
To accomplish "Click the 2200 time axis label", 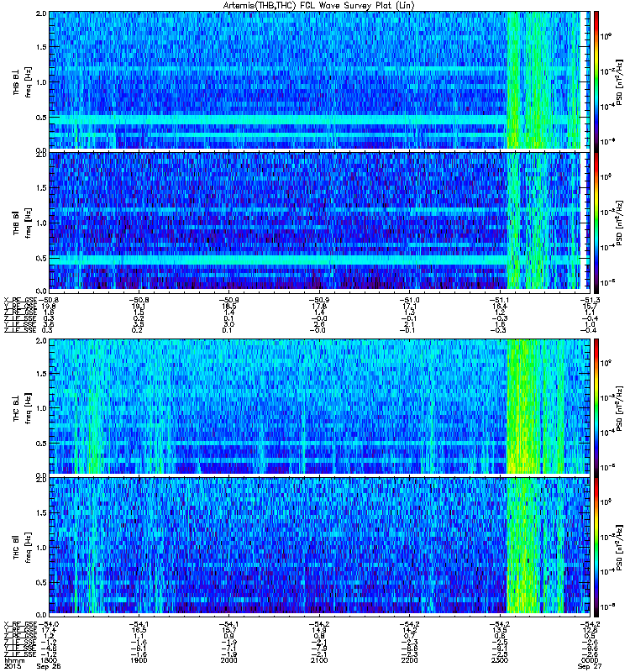I will point(409,660).
